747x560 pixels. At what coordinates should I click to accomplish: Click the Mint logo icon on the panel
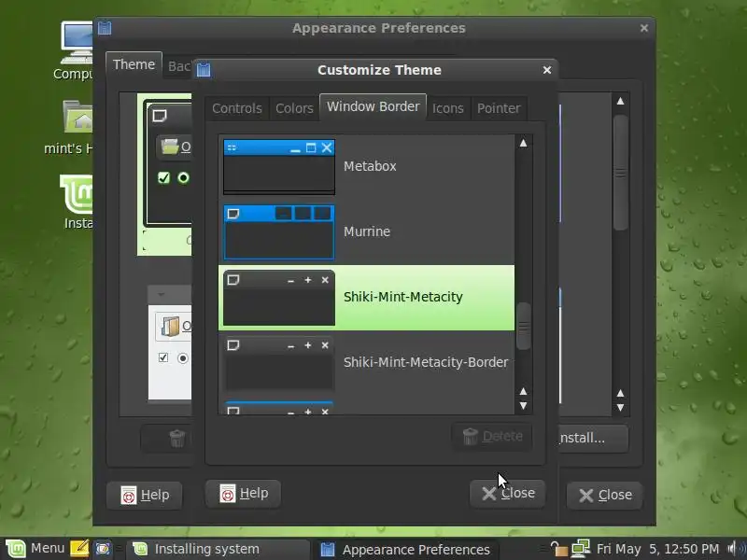[16, 549]
